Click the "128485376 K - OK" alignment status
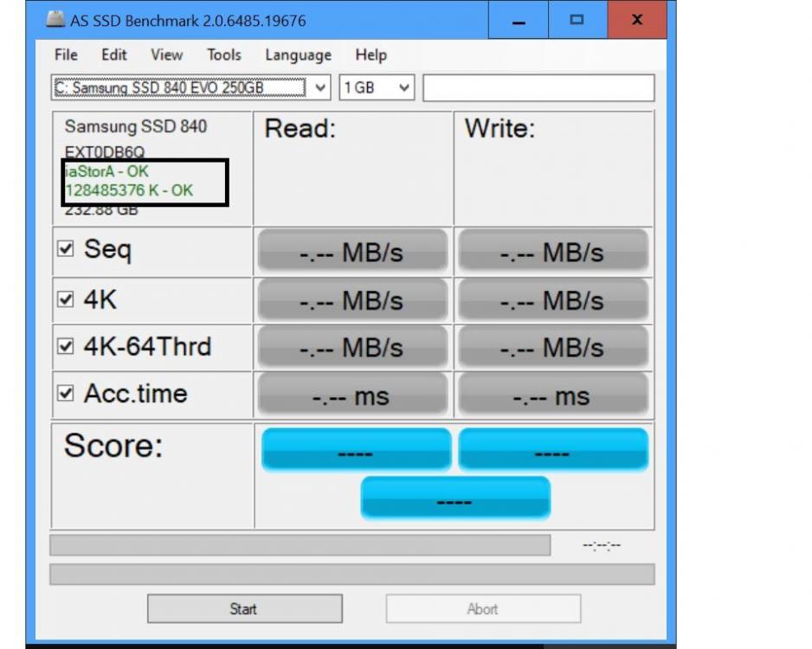 pyautogui.click(x=129, y=190)
